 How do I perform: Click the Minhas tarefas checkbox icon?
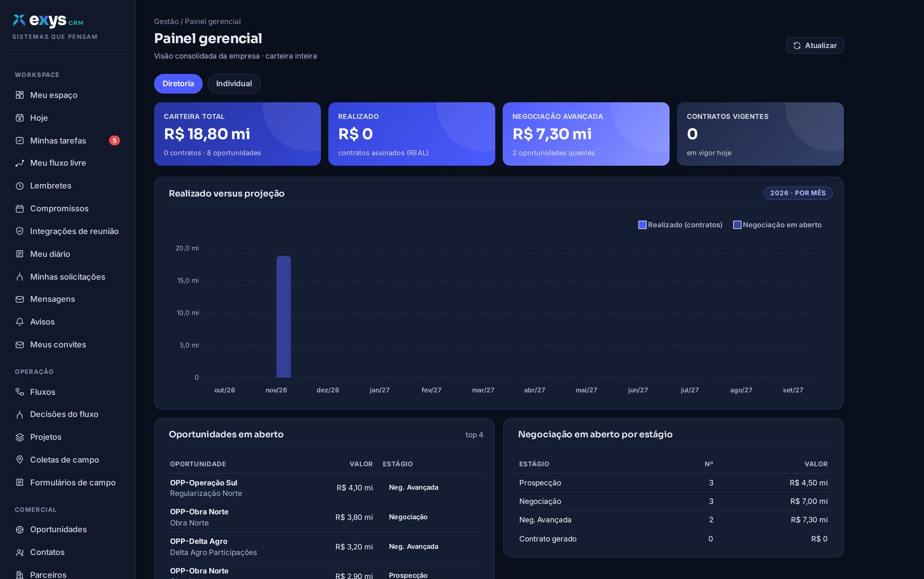[20, 141]
